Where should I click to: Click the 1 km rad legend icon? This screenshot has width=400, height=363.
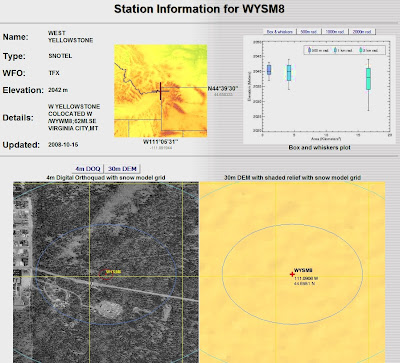pyautogui.click(x=335, y=50)
